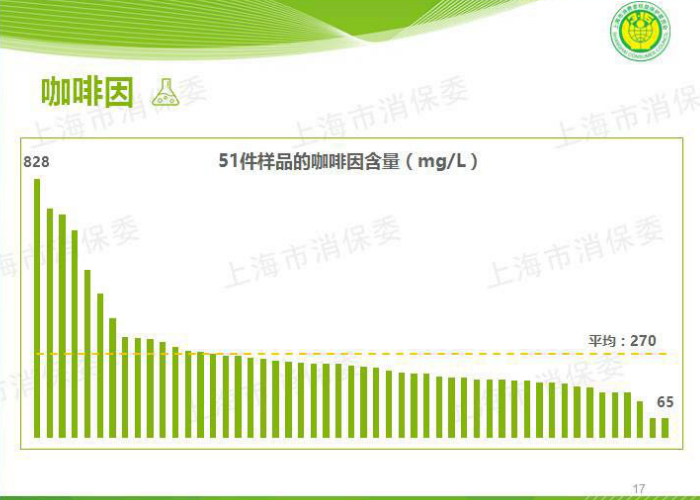Image resolution: width=700 pixels, height=500 pixels.
Task: Click the flask icon beside the 咖啡因 heading
Action: [x=165, y=93]
